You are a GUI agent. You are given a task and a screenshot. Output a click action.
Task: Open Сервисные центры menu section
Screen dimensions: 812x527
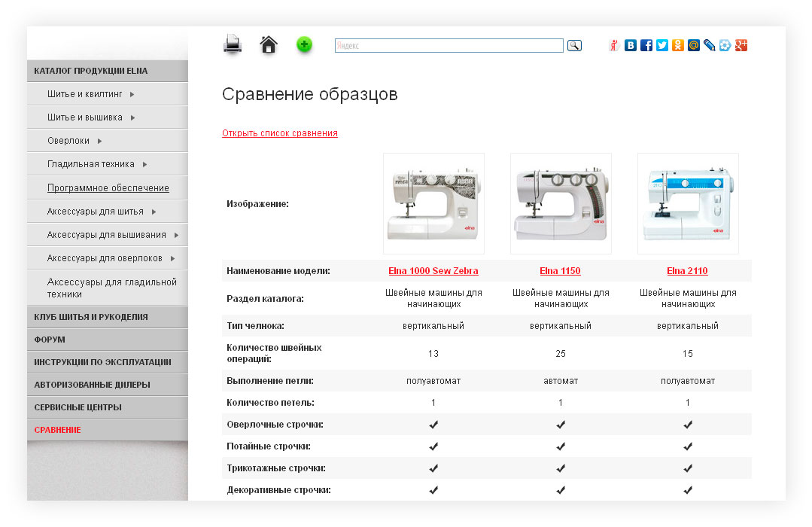pos(78,407)
